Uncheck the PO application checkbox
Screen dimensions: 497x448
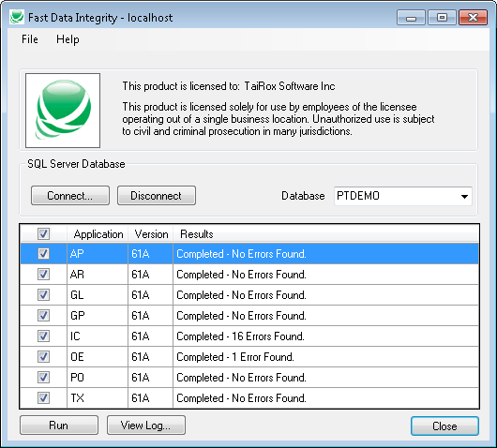(x=43, y=377)
